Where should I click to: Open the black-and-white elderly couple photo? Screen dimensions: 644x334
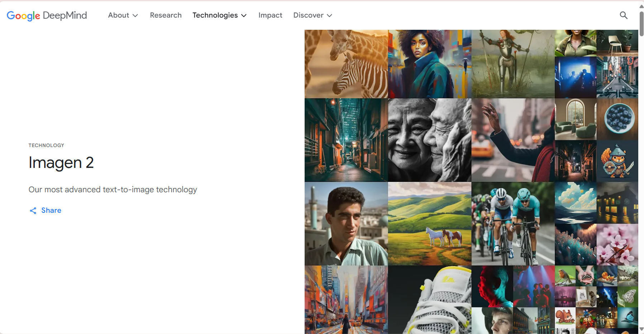click(x=430, y=140)
